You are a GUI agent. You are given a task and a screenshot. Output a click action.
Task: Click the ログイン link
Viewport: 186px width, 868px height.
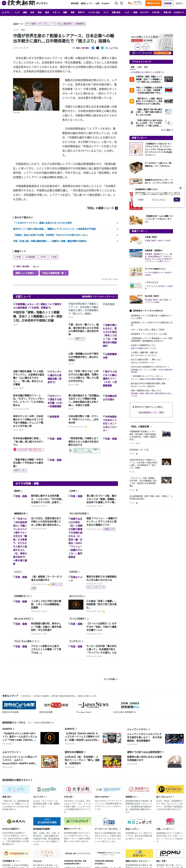click(179, 3)
